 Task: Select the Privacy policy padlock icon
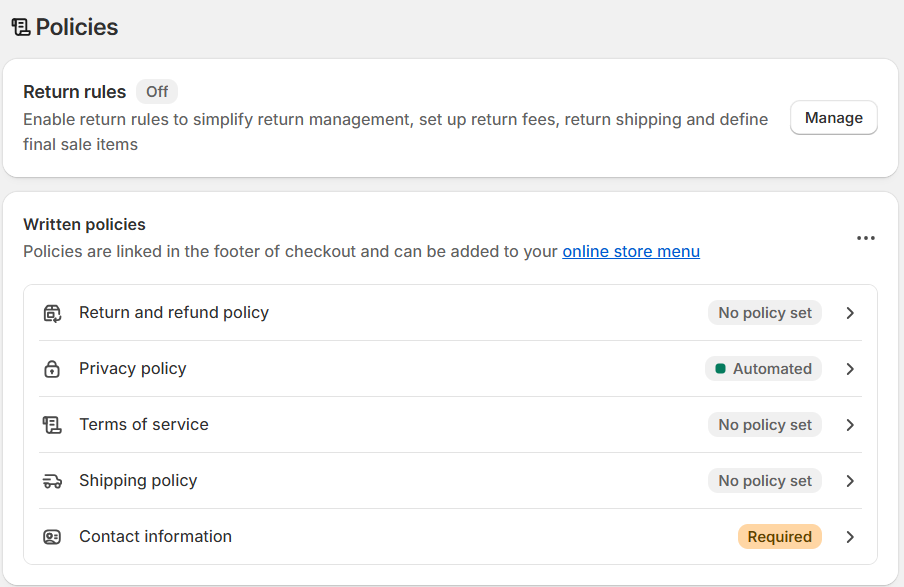[x=51, y=368]
